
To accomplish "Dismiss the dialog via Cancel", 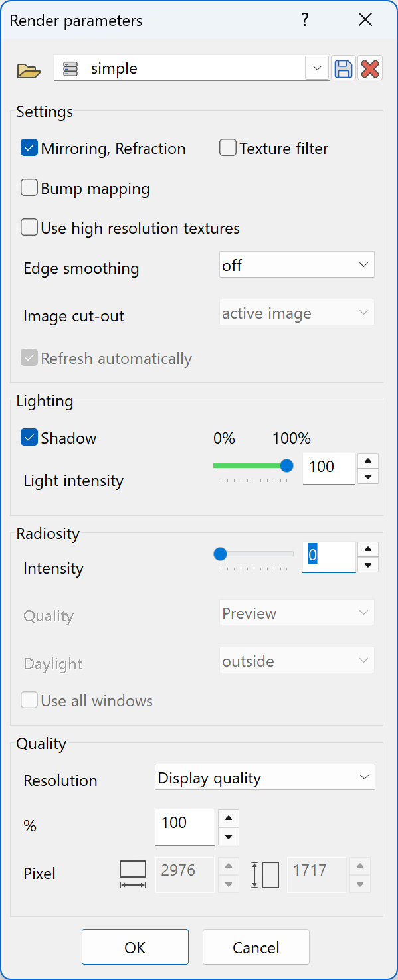I will coord(256,947).
